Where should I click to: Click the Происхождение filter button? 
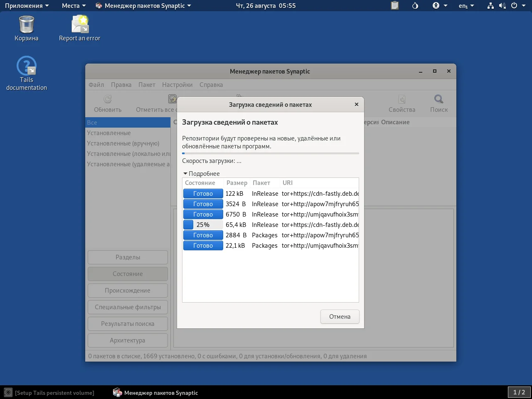click(x=128, y=291)
